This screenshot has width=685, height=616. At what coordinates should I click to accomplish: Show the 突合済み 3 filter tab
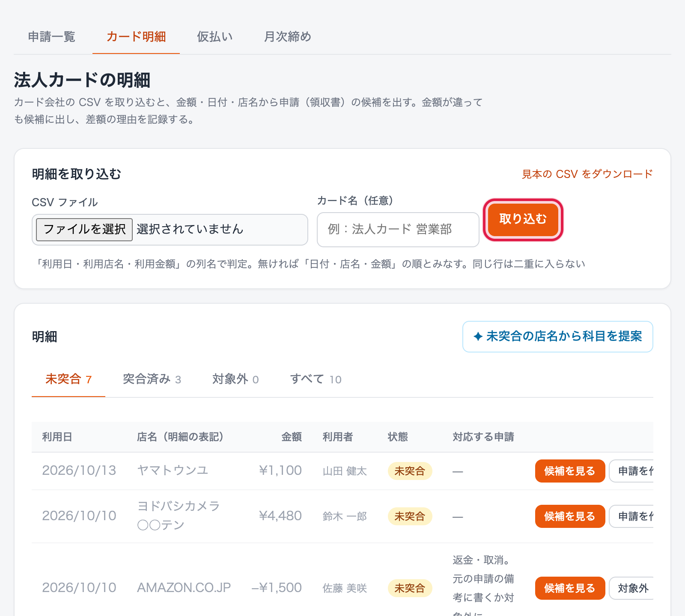152,379
